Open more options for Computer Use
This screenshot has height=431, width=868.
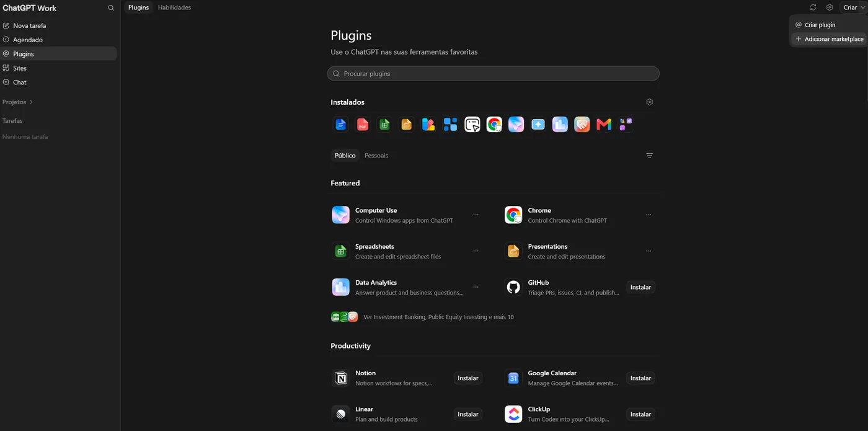pos(476,215)
